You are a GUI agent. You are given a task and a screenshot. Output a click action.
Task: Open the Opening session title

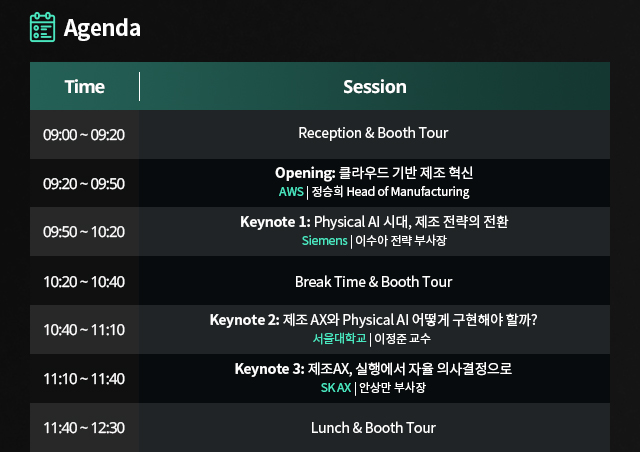pyautogui.click(x=373, y=173)
